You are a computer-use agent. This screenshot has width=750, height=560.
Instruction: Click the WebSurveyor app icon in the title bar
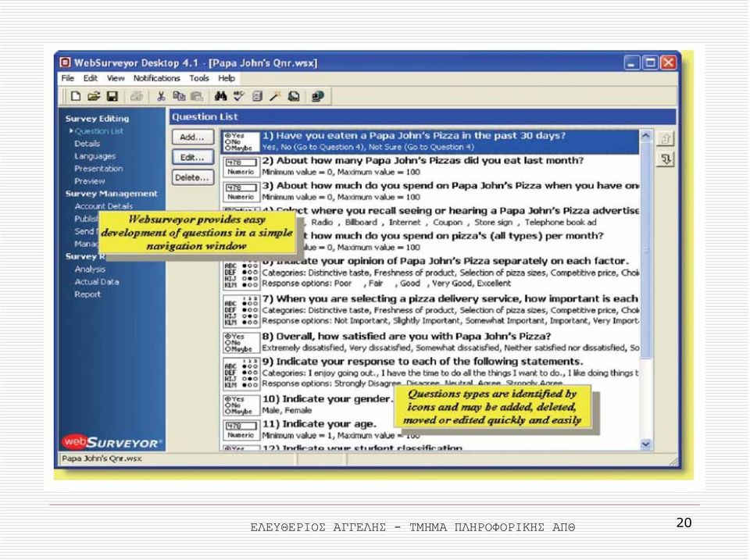65,62
